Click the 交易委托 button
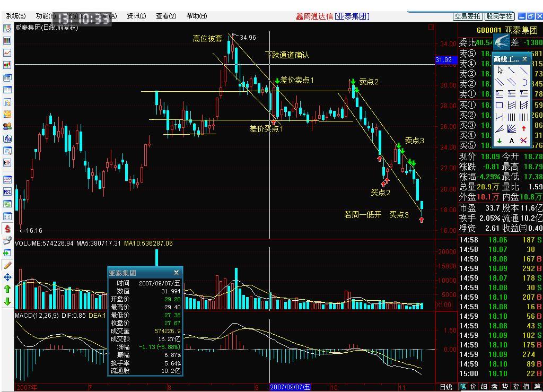Screen dimensions: 543x392 point(468,16)
